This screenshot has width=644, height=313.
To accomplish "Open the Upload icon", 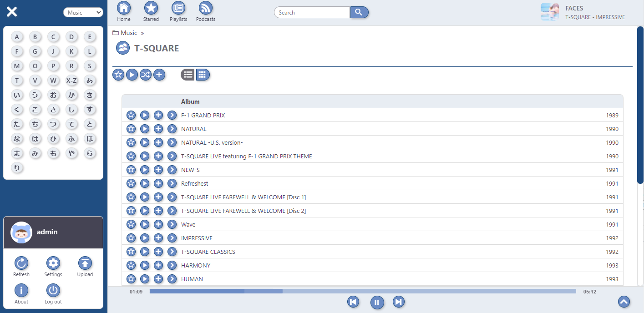I will [85, 263].
